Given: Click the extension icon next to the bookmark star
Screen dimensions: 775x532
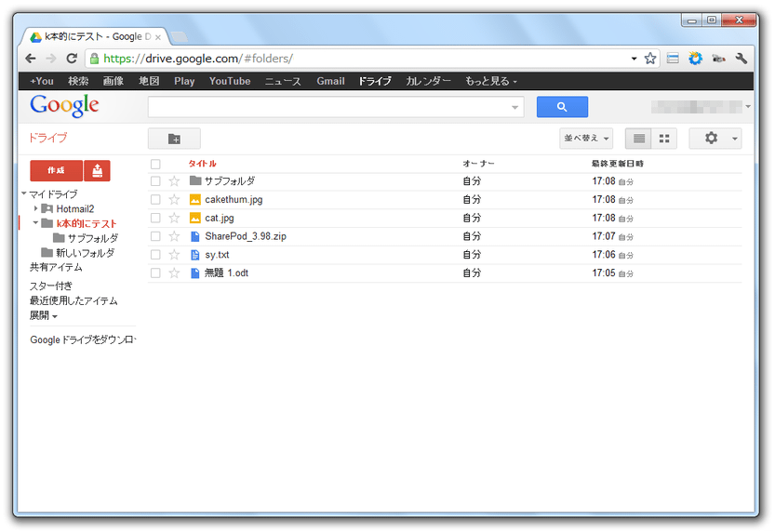Looking at the screenshot, I should pyautogui.click(x=673, y=59).
